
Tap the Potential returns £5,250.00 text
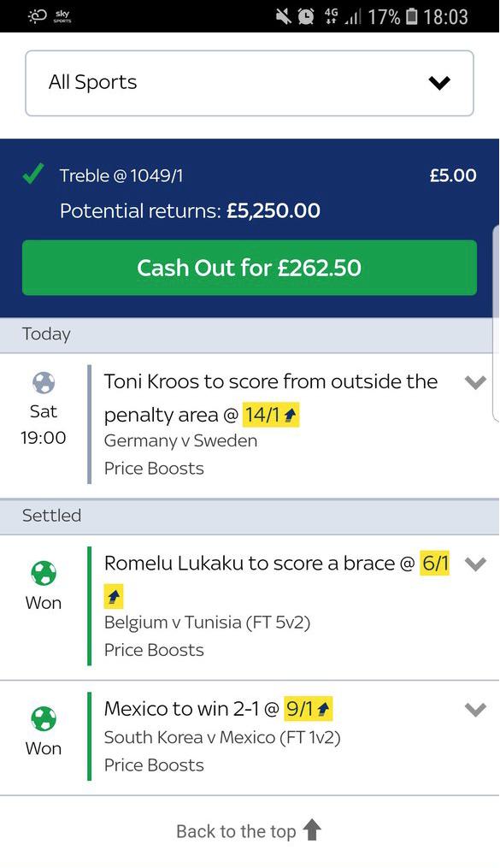click(190, 211)
